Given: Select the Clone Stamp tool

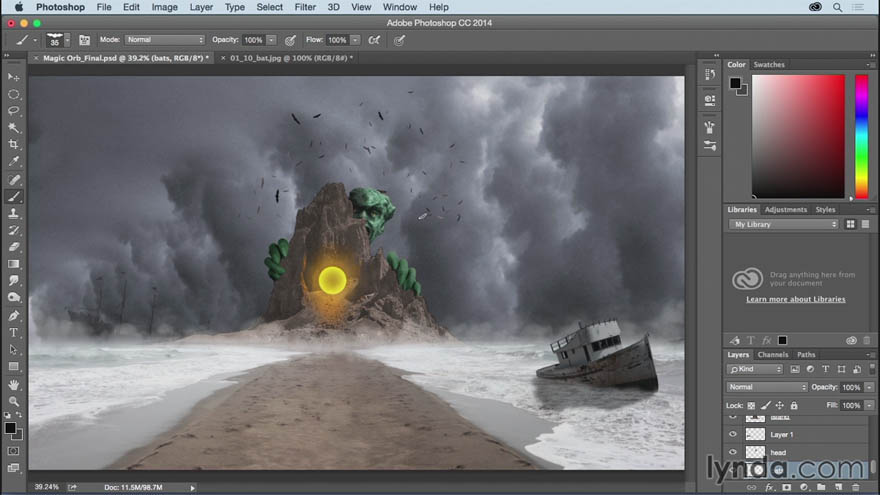Looking at the screenshot, I should pos(13,213).
